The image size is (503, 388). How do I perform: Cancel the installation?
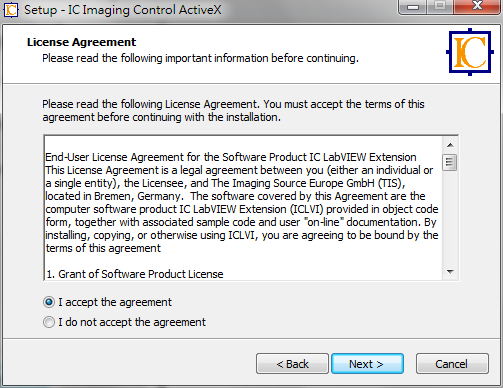[x=452, y=364]
